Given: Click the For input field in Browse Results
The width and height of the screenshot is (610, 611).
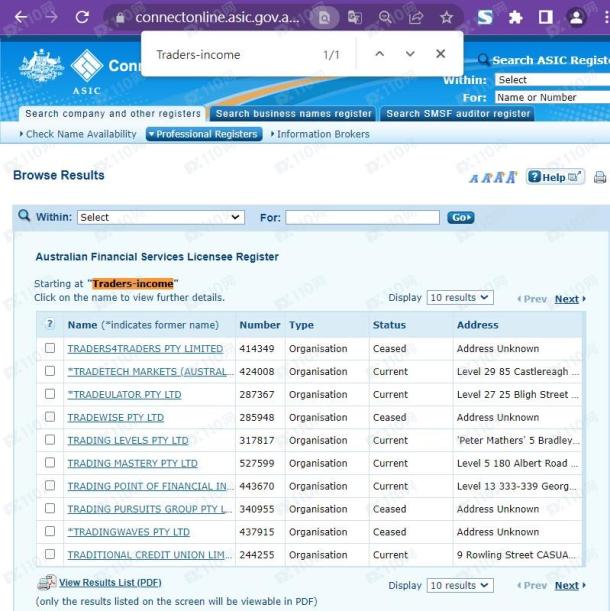Looking at the screenshot, I should (x=362, y=217).
